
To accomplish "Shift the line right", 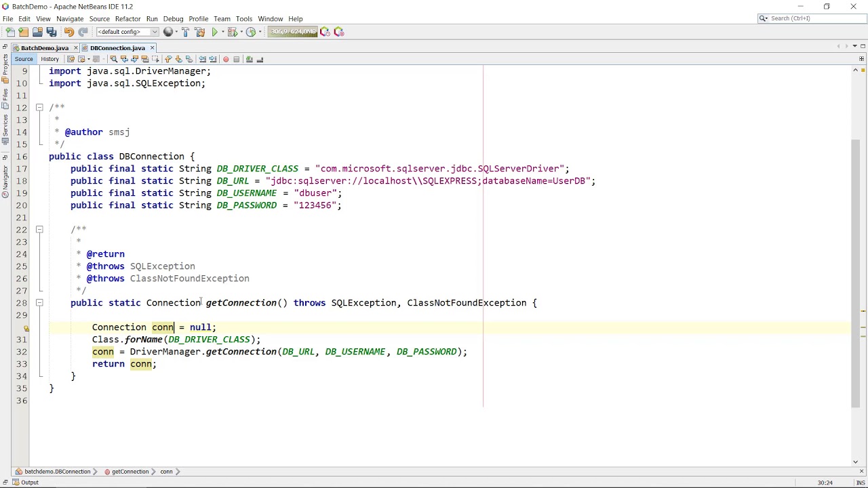I will coord(212,59).
